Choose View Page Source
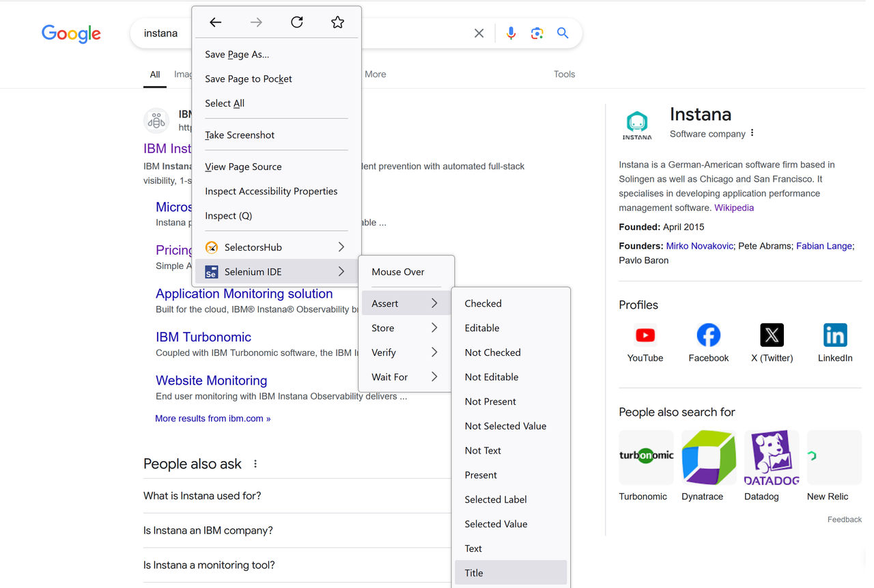 277,167
